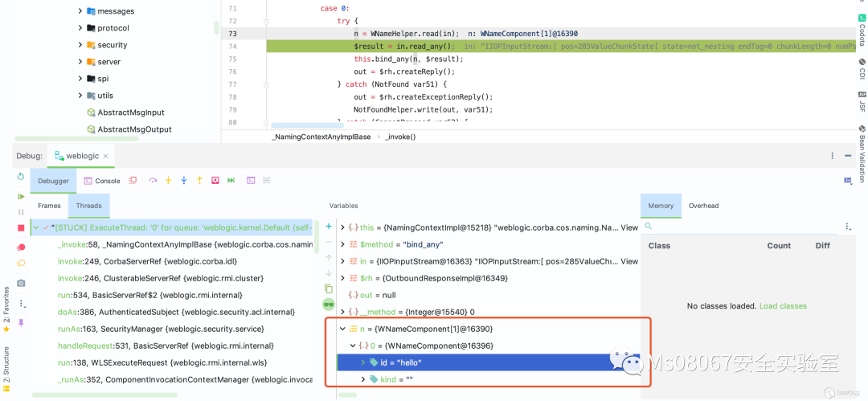Image resolution: width=868 pixels, height=401 pixels.
Task: Open the Codota side panel
Action: tap(862, 30)
